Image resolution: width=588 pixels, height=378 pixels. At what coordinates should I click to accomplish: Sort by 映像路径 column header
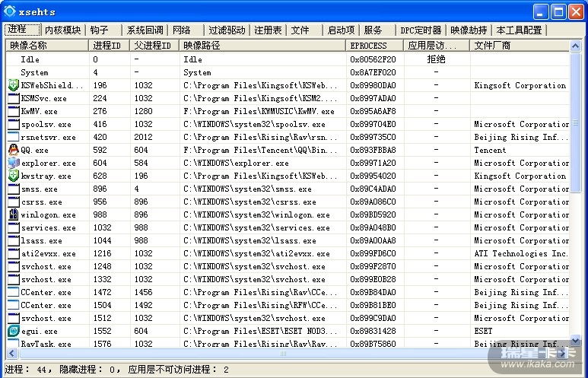click(x=263, y=46)
